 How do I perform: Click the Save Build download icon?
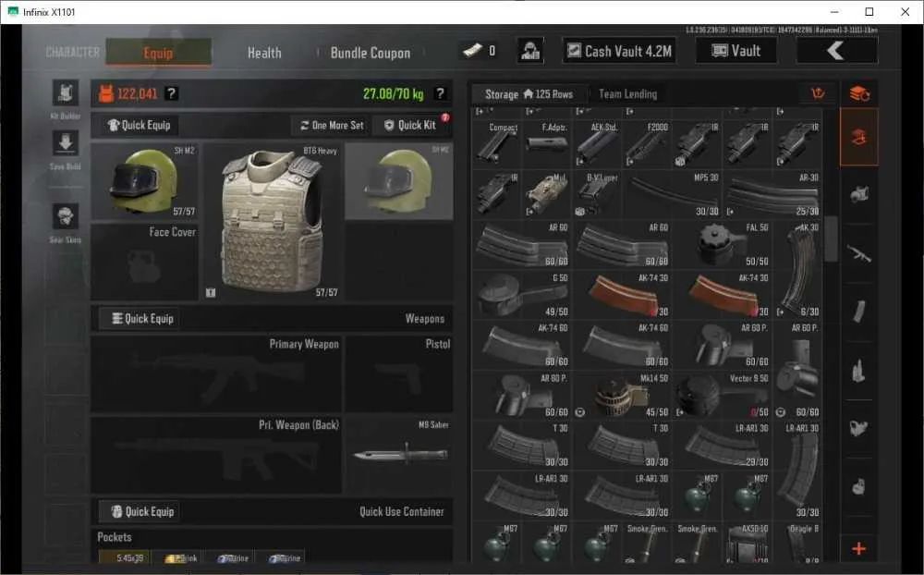pos(66,143)
